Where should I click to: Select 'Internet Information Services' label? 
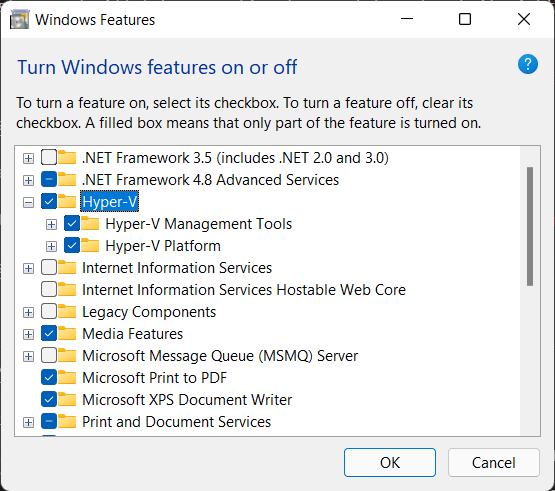[x=177, y=268]
